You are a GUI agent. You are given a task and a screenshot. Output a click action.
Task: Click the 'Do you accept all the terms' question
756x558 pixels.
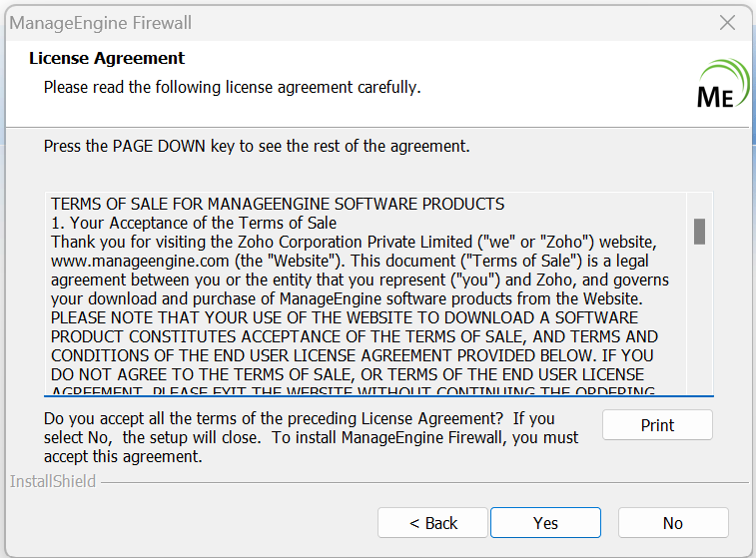tap(300, 418)
